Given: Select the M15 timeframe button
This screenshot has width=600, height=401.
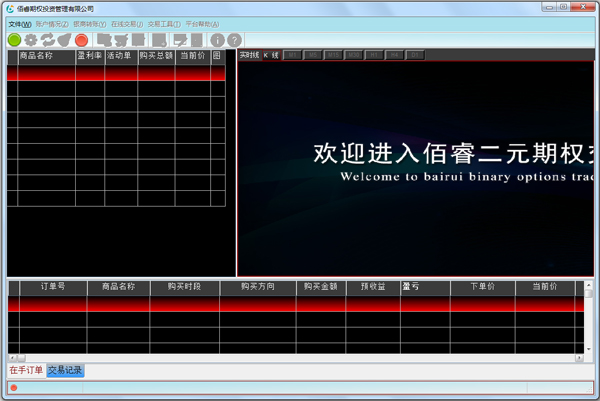Looking at the screenshot, I should (x=333, y=55).
